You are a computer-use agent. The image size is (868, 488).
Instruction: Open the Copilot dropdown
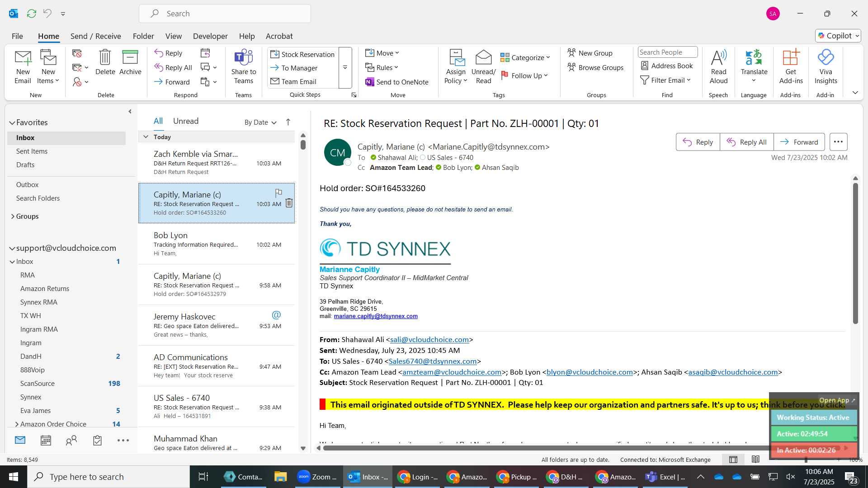click(x=838, y=36)
